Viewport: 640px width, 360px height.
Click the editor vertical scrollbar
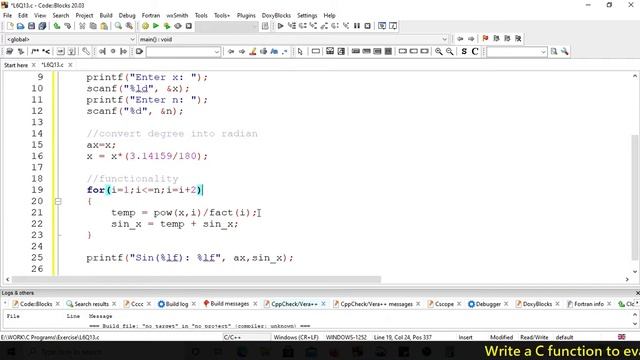(x=635, y=197)
